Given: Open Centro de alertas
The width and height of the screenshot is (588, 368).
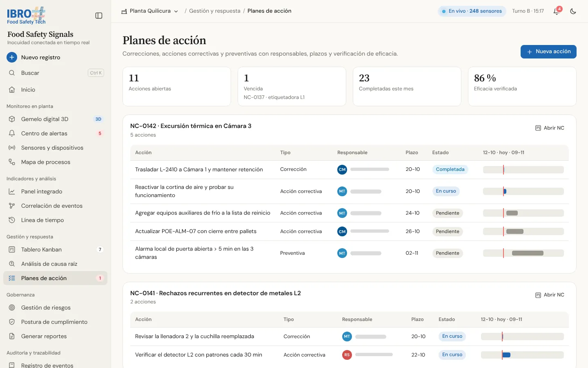Looking at the screenshot, I should coord(56,133).
